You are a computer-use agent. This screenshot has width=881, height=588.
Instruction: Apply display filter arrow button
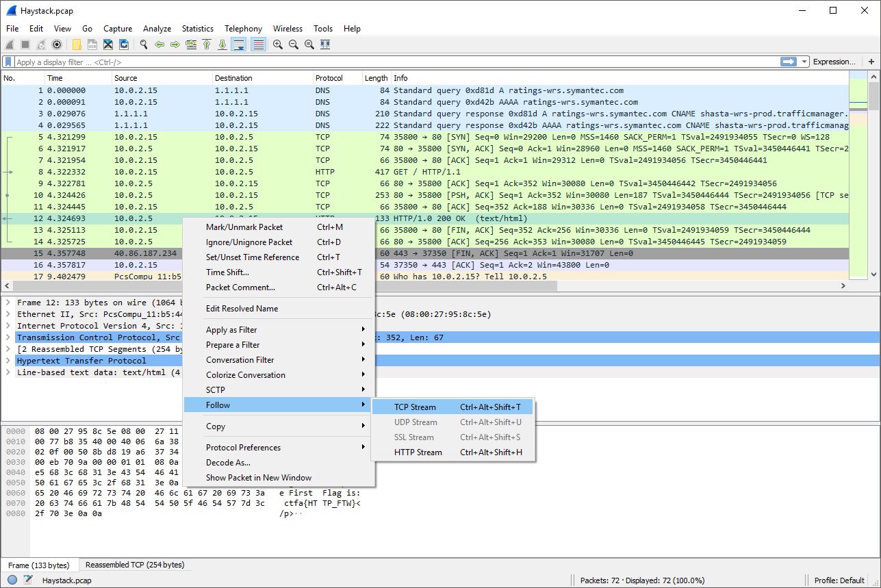click(789, 62)
